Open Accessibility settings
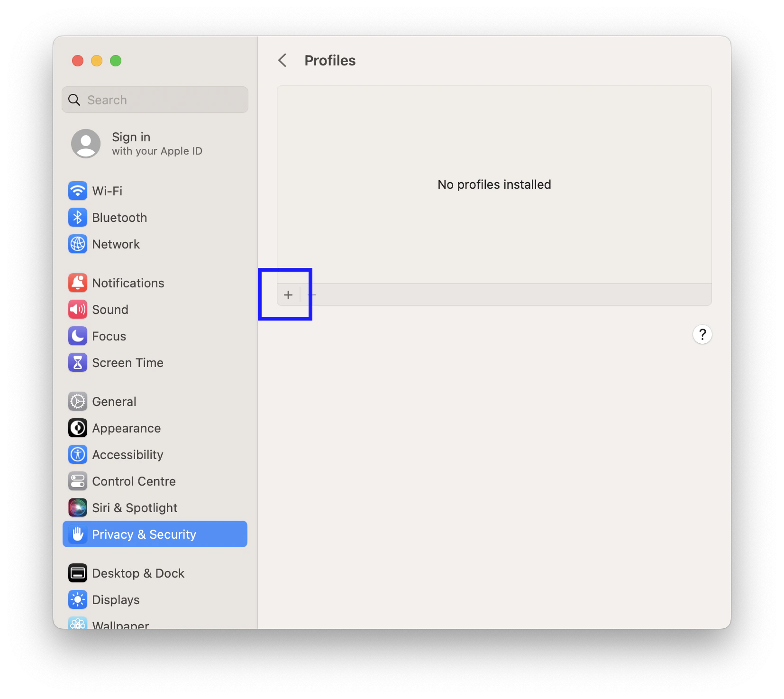This screenshot has width=784, height=699. tap(127, 454)
